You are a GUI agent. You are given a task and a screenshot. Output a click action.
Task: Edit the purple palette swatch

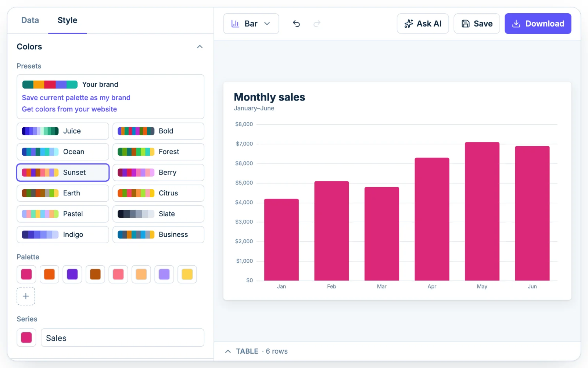(x=72, y=274)
